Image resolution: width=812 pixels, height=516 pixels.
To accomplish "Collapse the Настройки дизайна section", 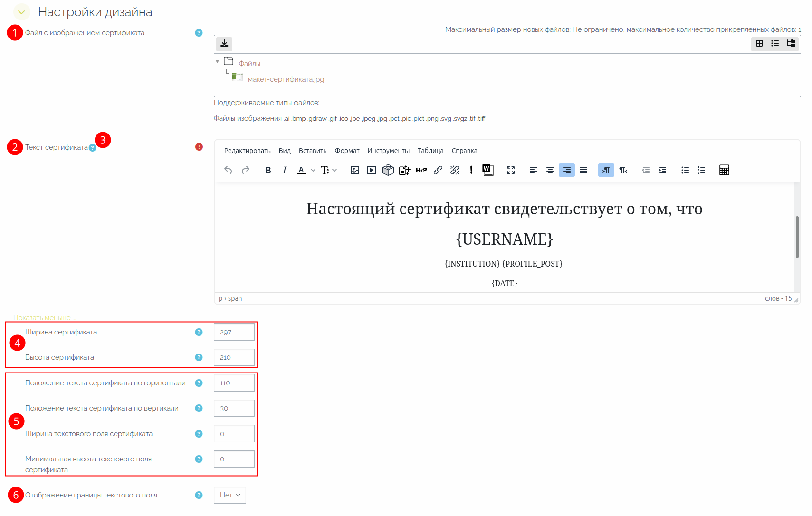I will coord(21,12).
